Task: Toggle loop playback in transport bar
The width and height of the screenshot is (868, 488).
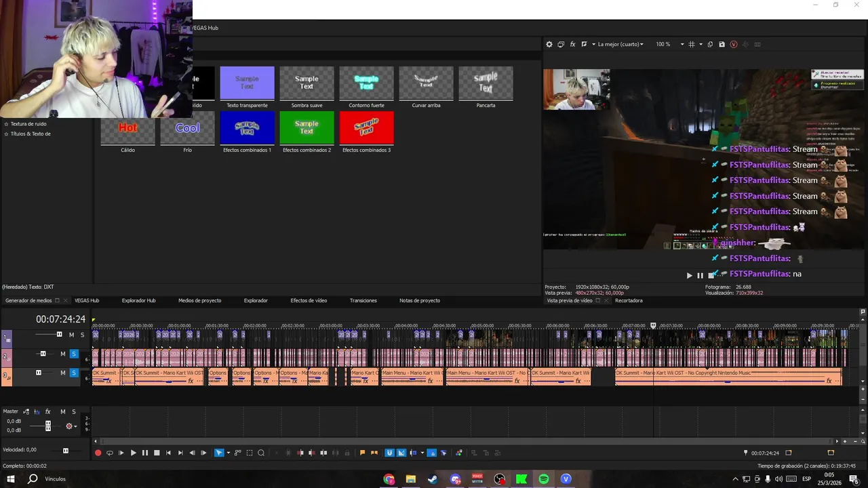Action: [x=110, y=453]
